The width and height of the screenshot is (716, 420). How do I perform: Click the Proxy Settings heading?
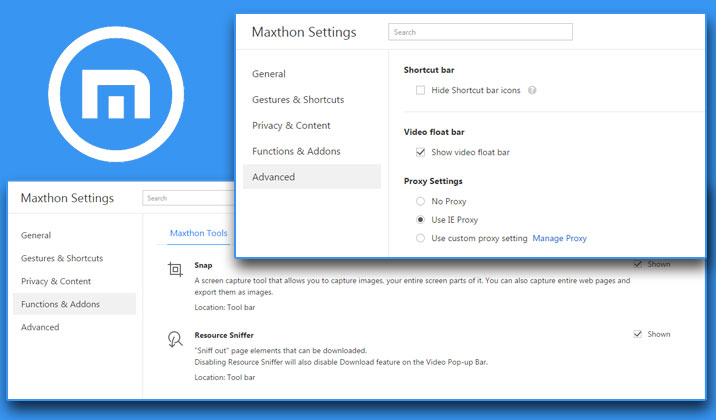433,181
